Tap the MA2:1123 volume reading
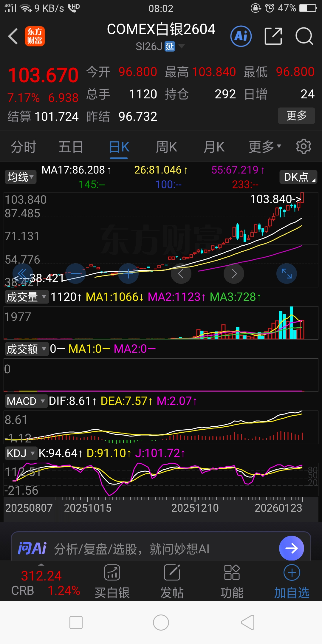The height and width of the screenshot is (644, 322). [177, 297]
